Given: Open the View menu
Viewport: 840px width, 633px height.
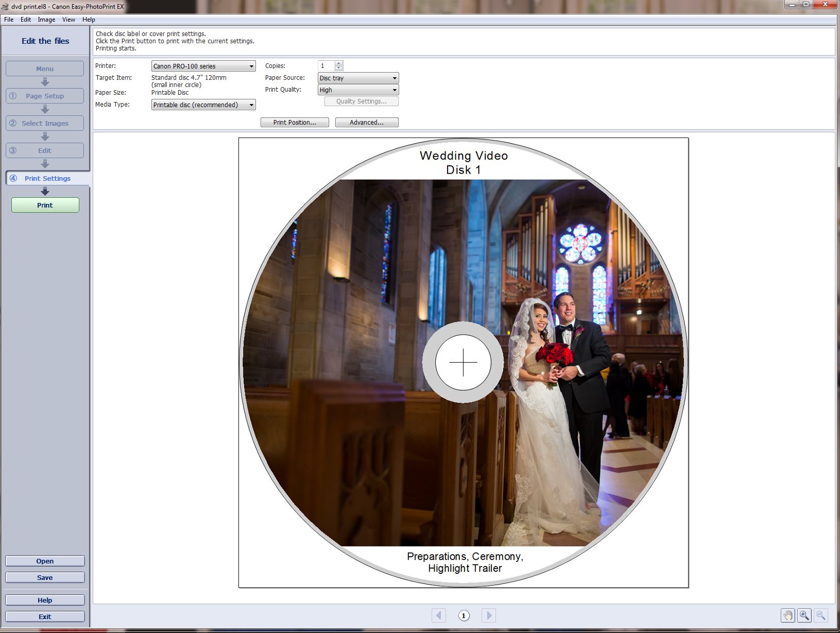Looking at the screenshot, I should [x=68, y=19].
